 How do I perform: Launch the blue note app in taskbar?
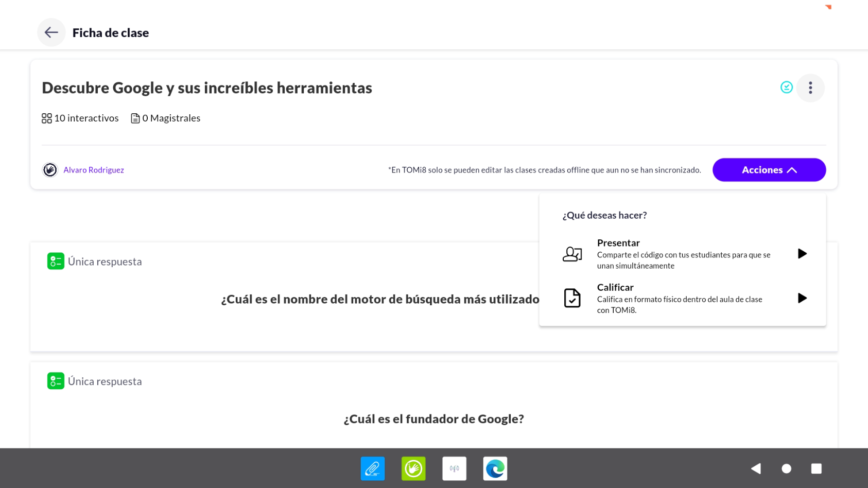[x=373, y=468]
